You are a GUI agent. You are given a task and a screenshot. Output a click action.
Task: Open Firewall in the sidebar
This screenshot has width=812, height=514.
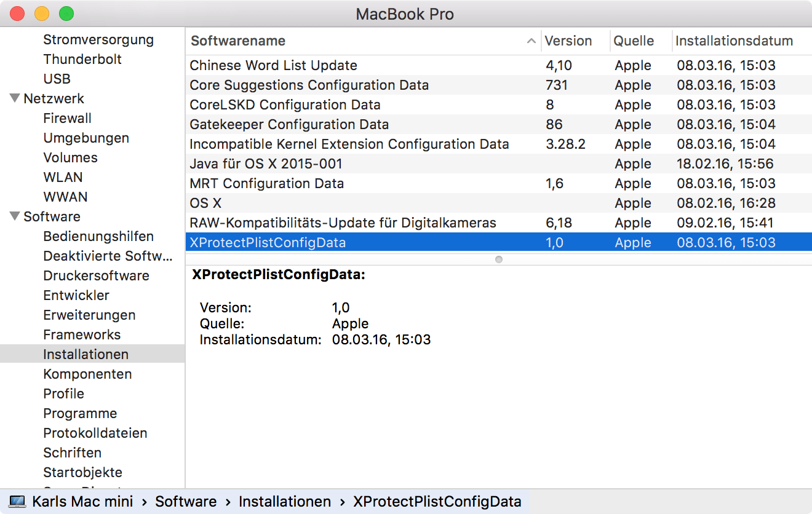pos(67,118)
